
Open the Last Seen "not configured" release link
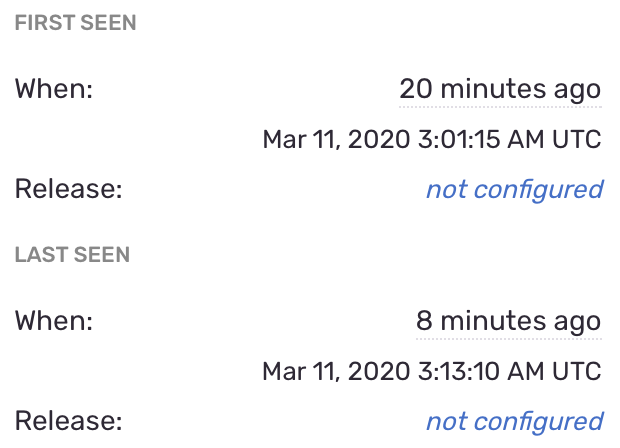pos(514,422)
